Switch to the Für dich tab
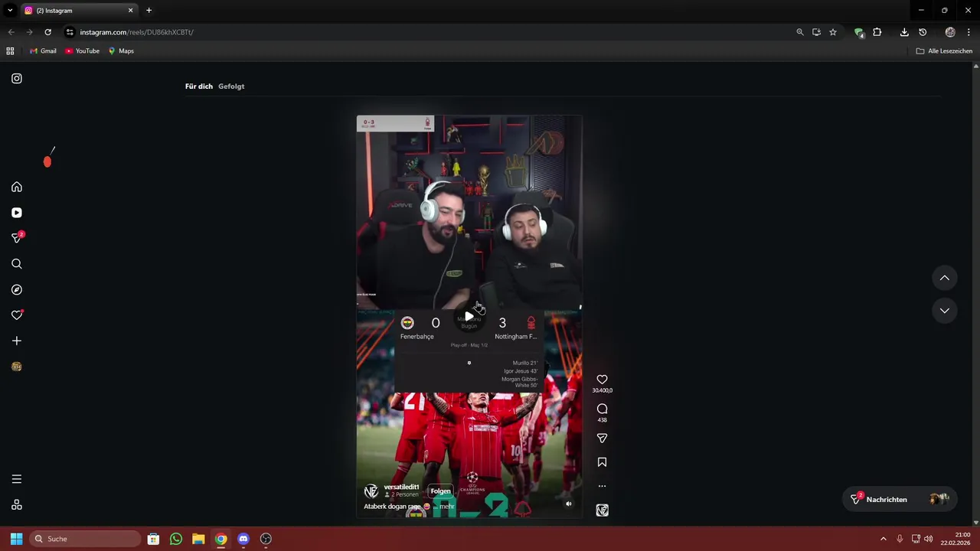 click(199, 86)
